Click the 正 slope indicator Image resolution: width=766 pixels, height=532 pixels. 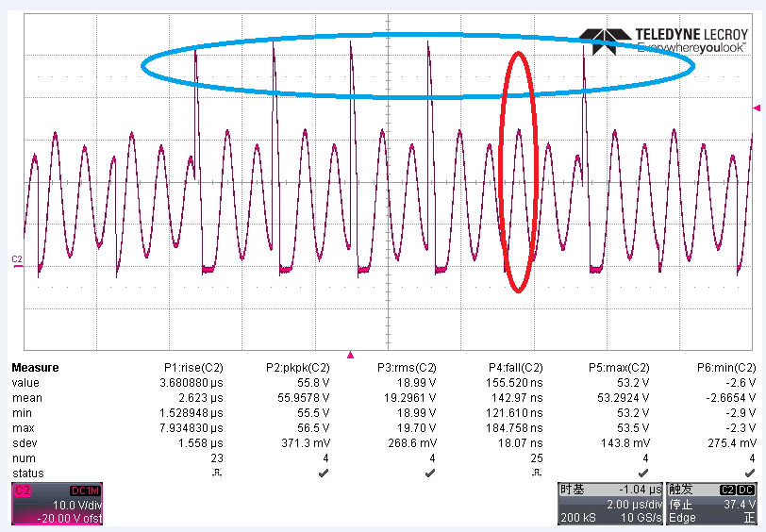click(x=749, y=518)
